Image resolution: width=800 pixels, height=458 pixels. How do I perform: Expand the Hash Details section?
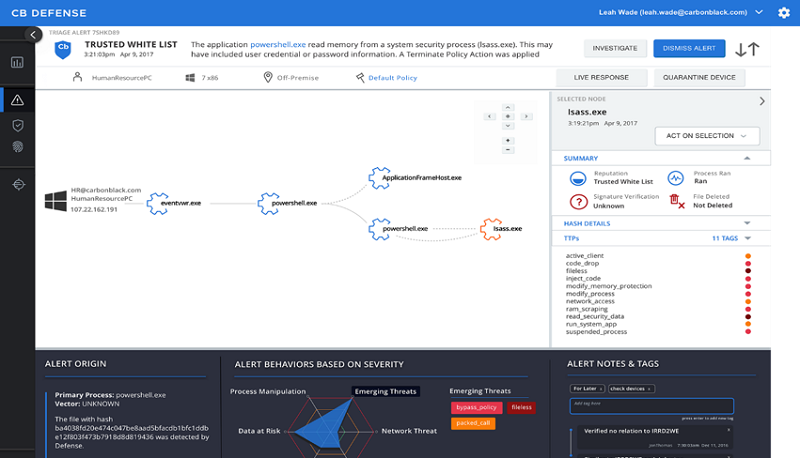pos(747,223)
